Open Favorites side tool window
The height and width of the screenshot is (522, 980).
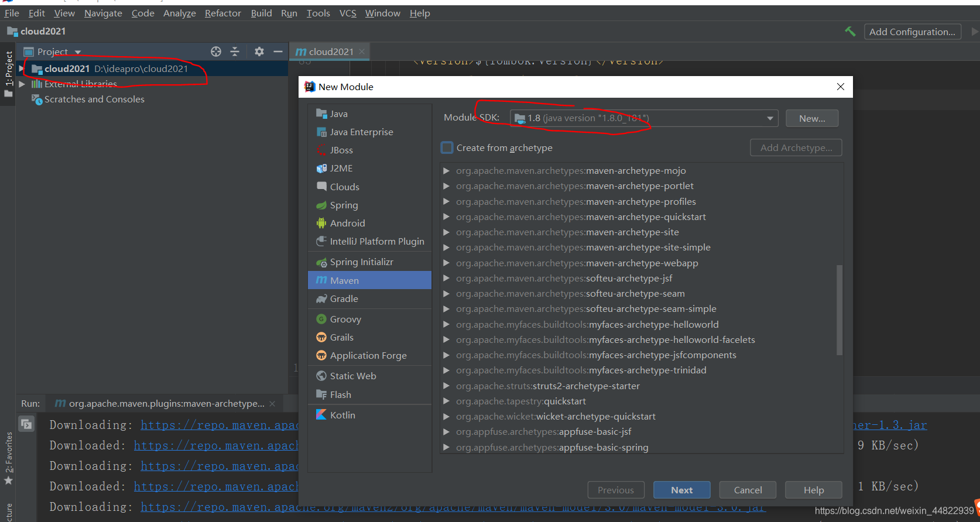click(8, 458)
